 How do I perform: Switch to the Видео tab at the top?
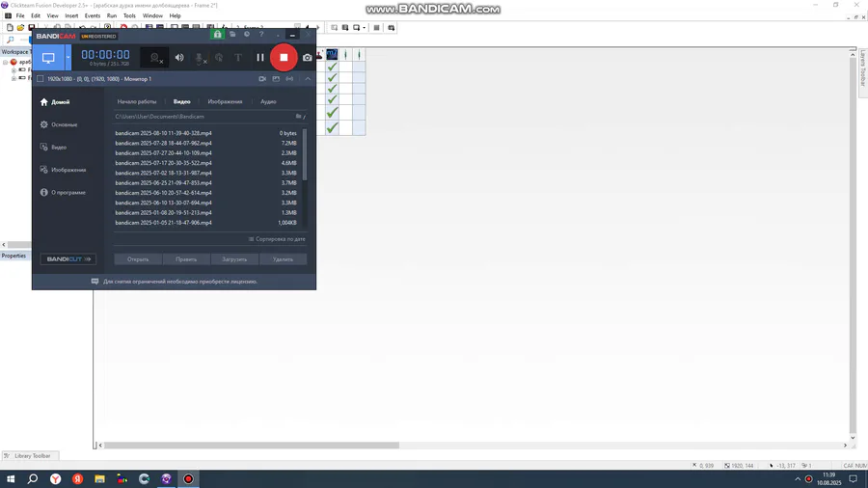click(181, 102)
